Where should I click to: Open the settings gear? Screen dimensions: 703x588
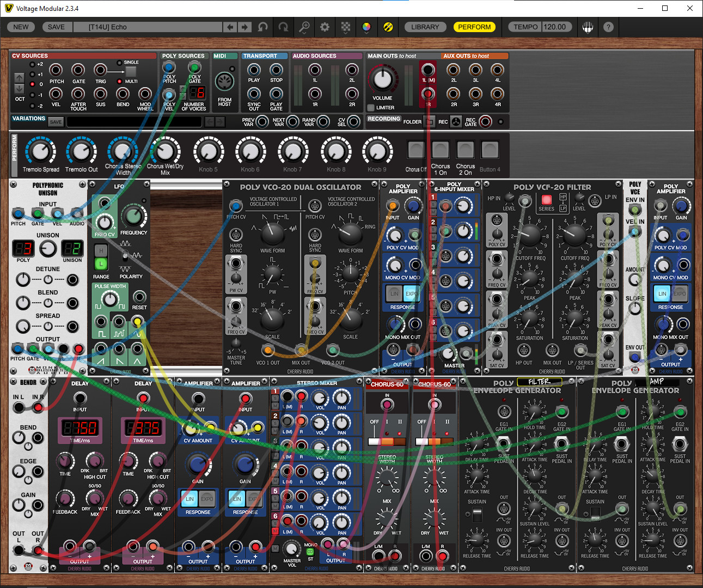pos(325,27)
